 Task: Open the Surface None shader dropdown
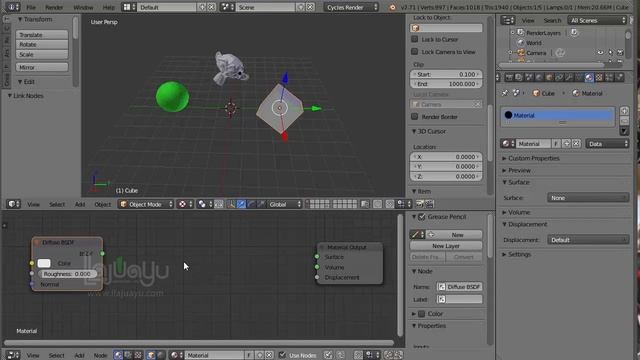pos(588,198)
